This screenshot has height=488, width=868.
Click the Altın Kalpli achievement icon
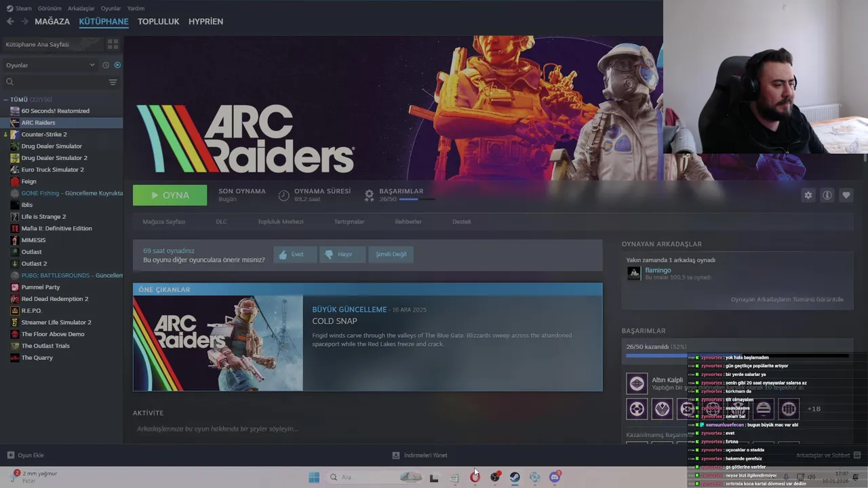coord(637,384)
